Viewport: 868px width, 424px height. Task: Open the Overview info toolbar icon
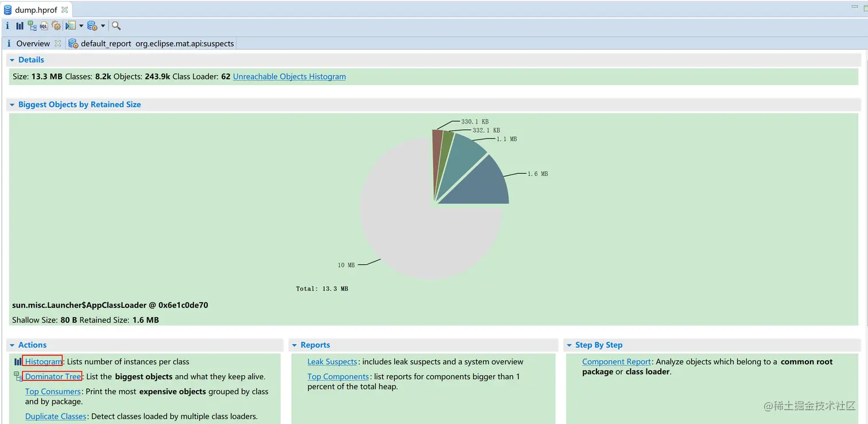point(7,26)
